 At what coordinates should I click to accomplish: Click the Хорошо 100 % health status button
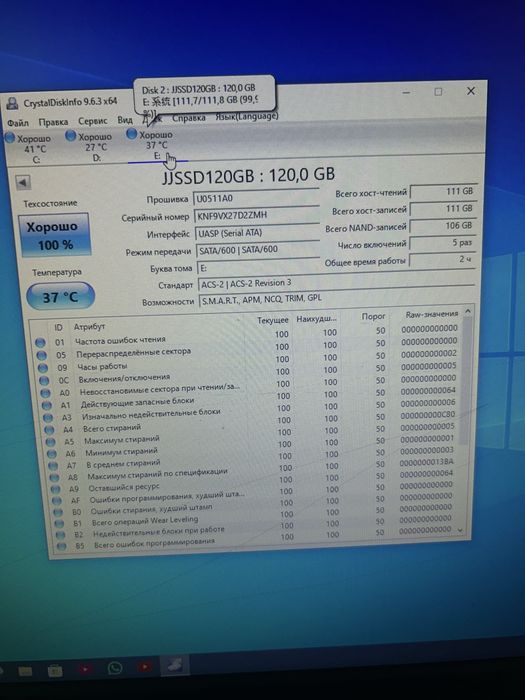point(54,235)
